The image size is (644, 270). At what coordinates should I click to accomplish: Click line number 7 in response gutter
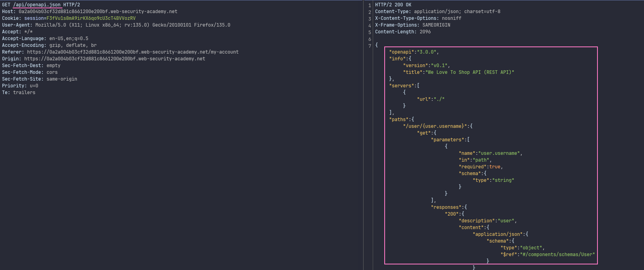(x=370, y=46)
